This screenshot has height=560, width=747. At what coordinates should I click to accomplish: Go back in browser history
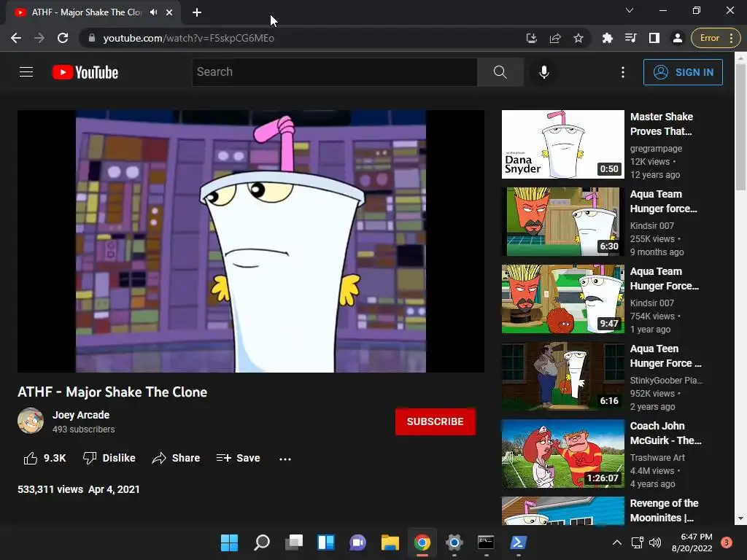[x=16, y=38]
